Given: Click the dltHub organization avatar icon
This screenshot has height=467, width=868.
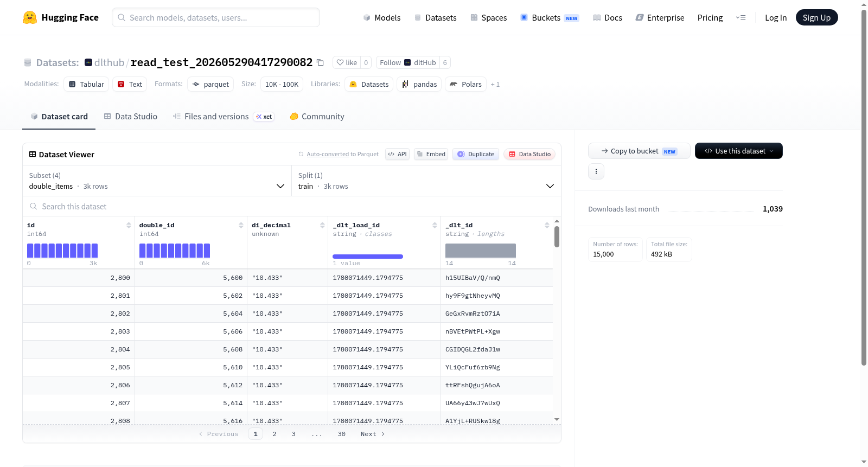Looking at the screenshot, I should (x=88, y=62).
